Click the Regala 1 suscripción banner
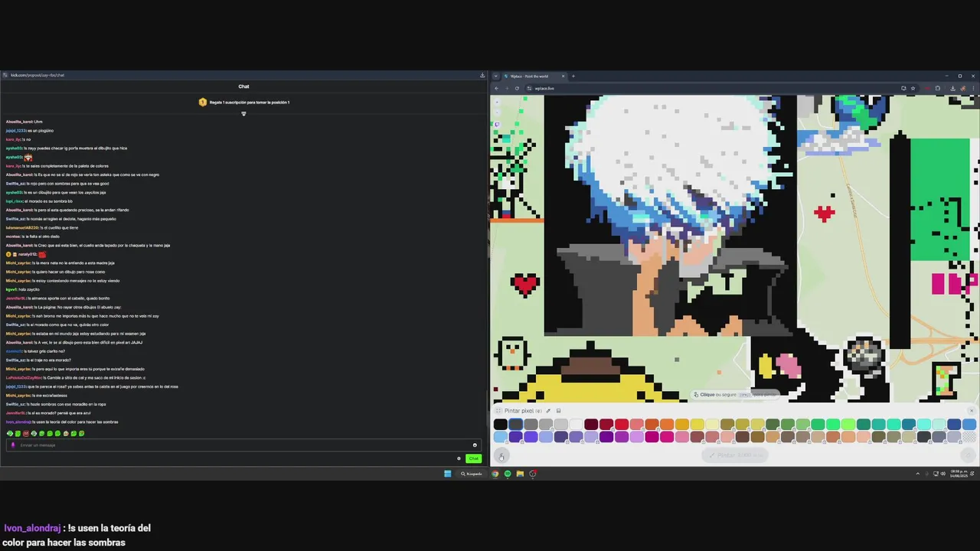Image resolution: width=980 pixels, height=551 pixels. [x=244, y=102]
